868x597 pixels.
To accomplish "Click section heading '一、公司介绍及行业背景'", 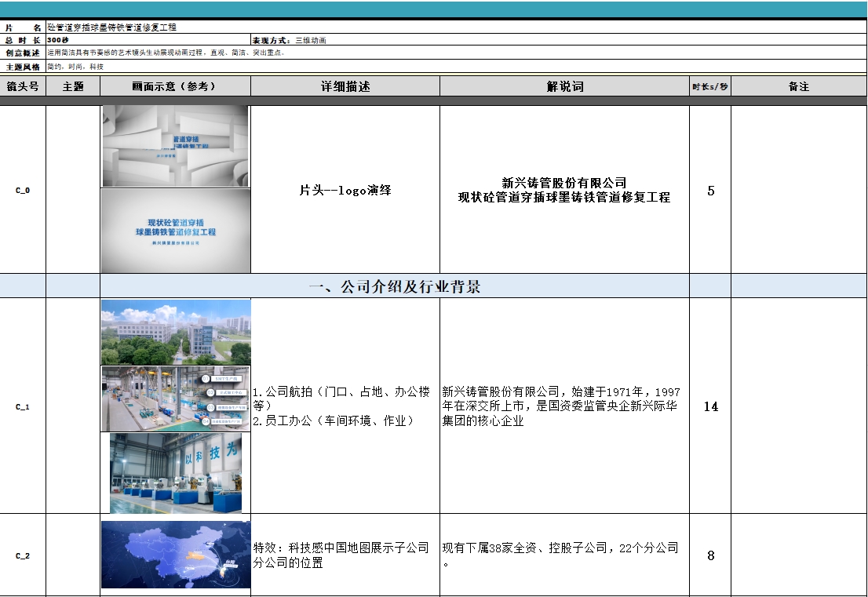I will pos(395,286).
